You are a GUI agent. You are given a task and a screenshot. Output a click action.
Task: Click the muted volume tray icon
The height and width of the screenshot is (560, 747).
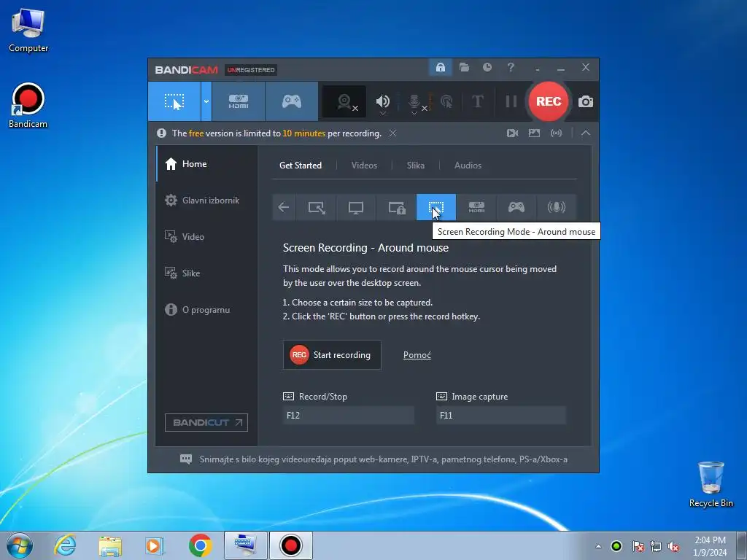pos(673,546)
